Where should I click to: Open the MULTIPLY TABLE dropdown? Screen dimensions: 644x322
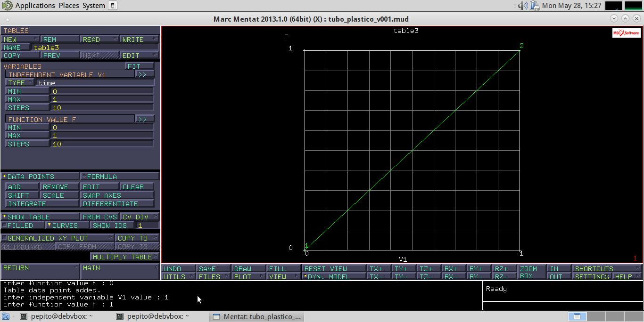click(x=124, y=257)
